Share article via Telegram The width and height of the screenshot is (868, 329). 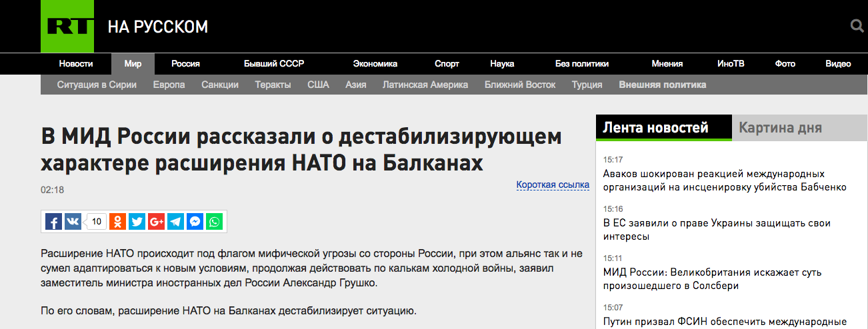tap(175, 222)
